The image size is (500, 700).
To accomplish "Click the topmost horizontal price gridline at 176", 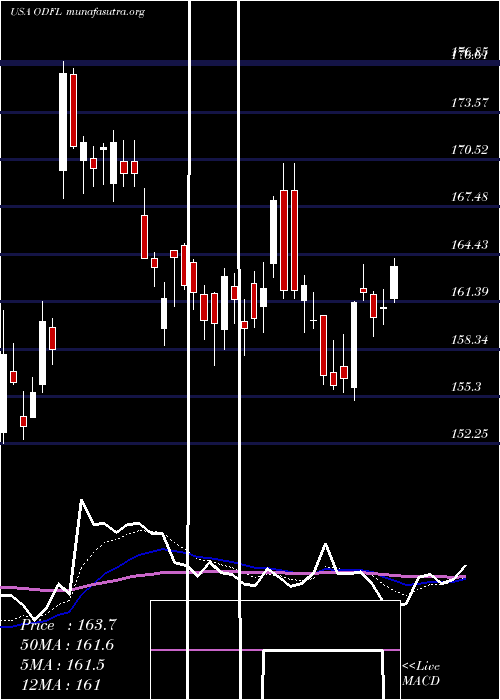I will 250,63.
